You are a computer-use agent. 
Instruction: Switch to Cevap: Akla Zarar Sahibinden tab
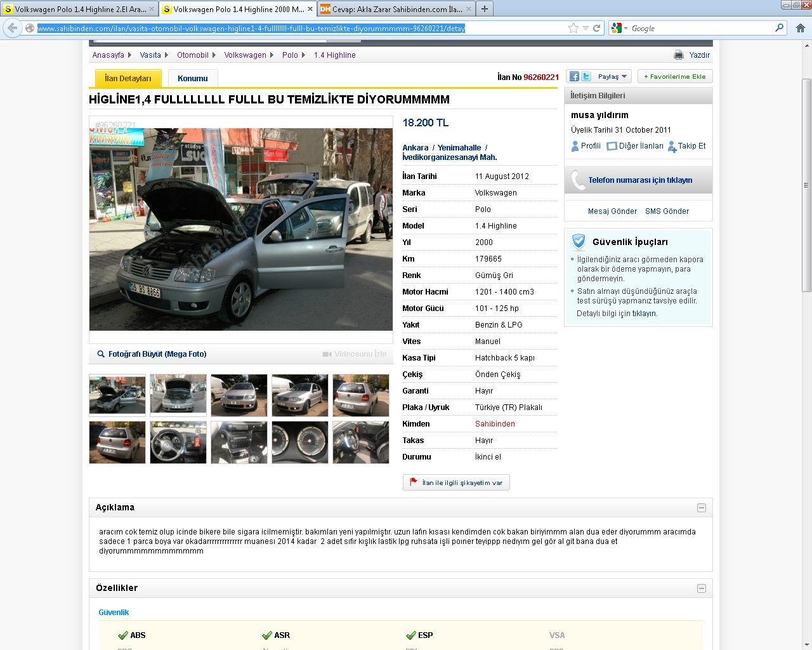(396, 9)
